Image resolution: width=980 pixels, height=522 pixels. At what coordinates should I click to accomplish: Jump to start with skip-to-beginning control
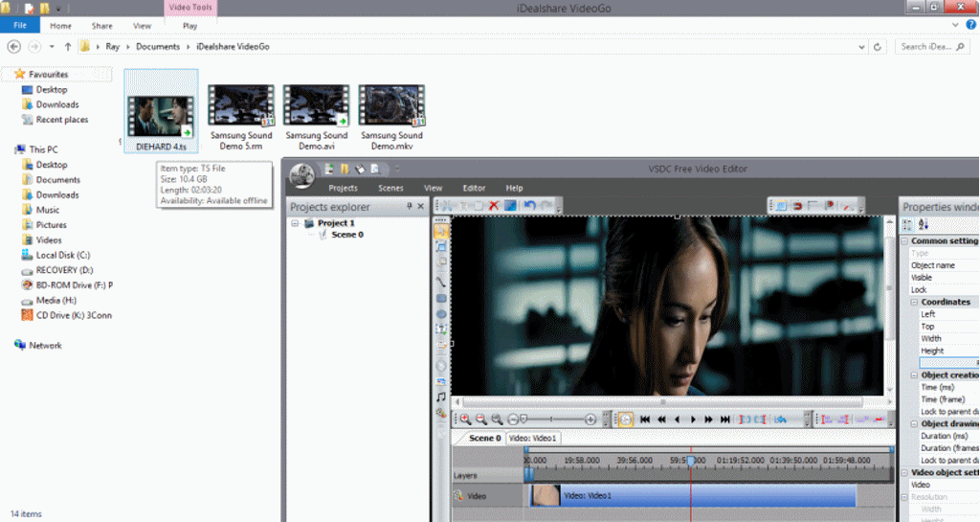click(x=645, y=420)
